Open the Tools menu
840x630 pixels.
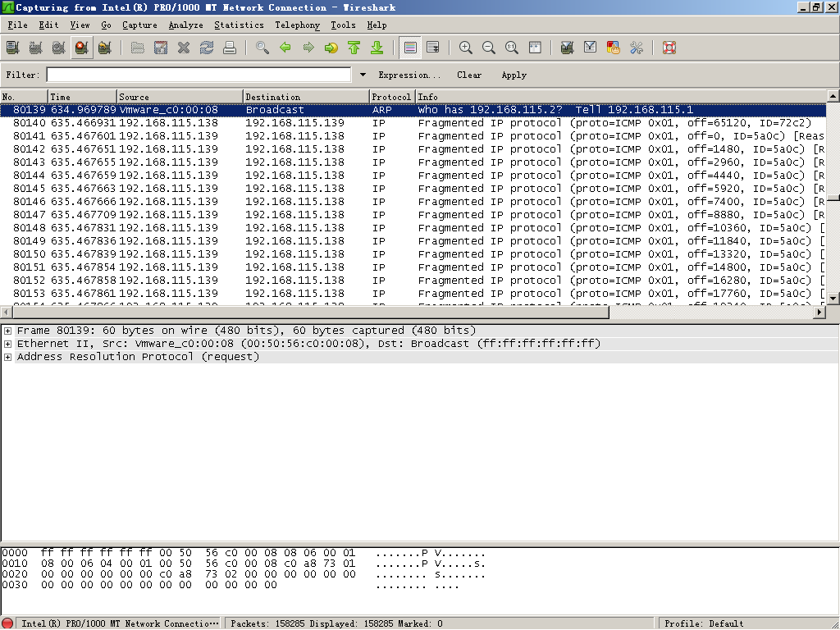[x=343, y=25]
